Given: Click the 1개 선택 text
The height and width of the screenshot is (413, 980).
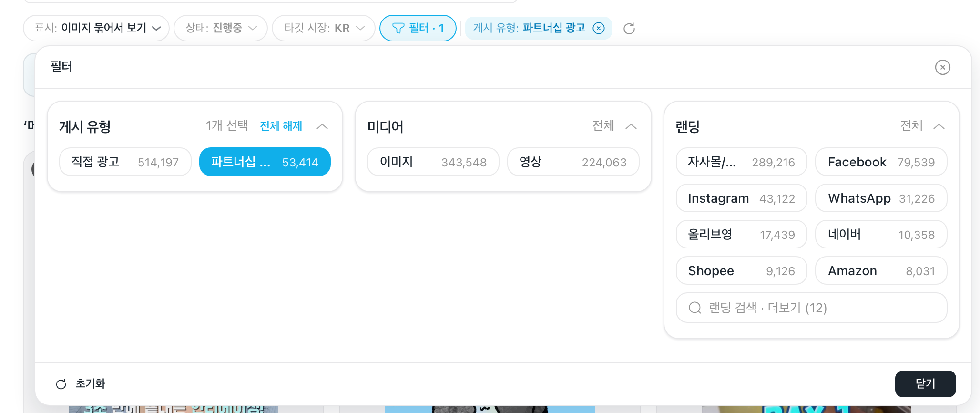Looking at the screenshot, I should [x=227, y=126].
